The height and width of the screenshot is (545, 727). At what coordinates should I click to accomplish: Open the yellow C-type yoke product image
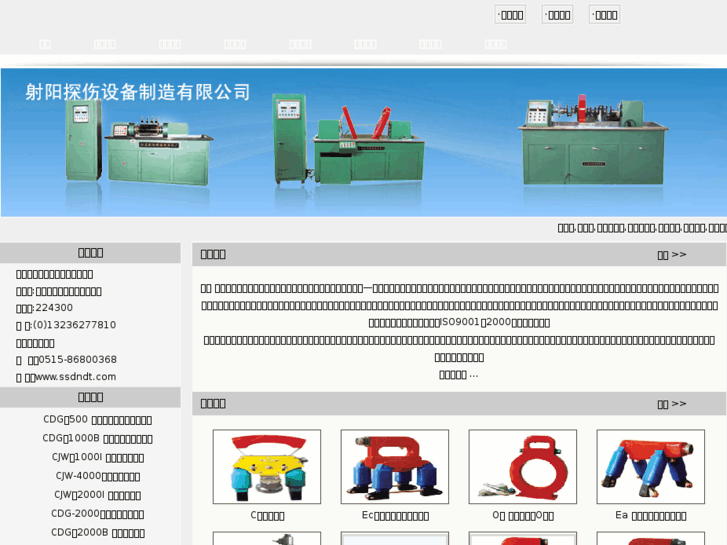[267, 467]
